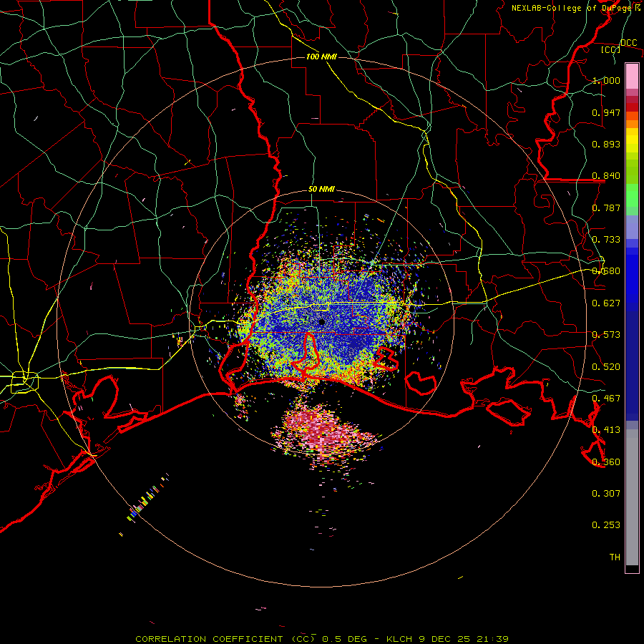Select the TH threshold label

click(615, 557)
